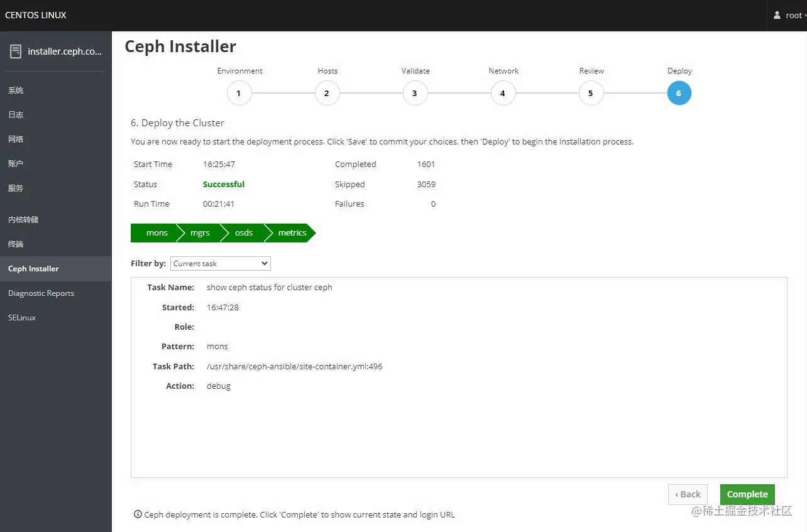Open SELinux in the sidebar

click(56, 318)
